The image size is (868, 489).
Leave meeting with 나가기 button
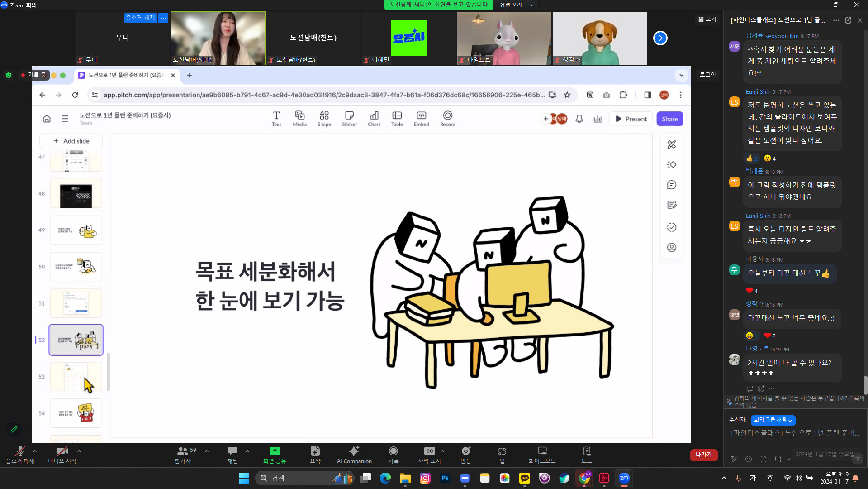(x=703, y=455)
